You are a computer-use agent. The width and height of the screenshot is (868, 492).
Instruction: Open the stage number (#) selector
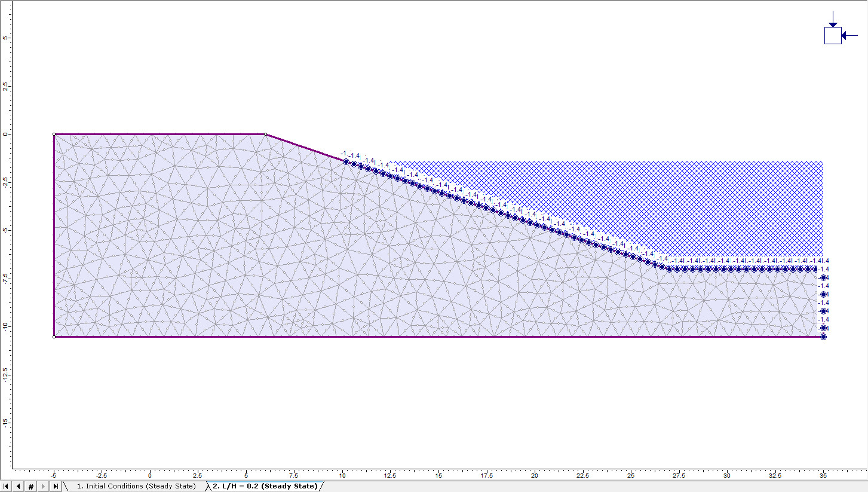[31, 486]
